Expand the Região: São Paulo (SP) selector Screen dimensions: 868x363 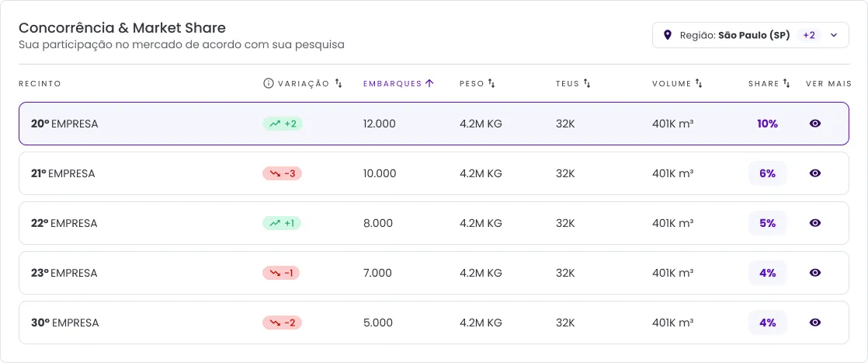(x=734, y=35)
